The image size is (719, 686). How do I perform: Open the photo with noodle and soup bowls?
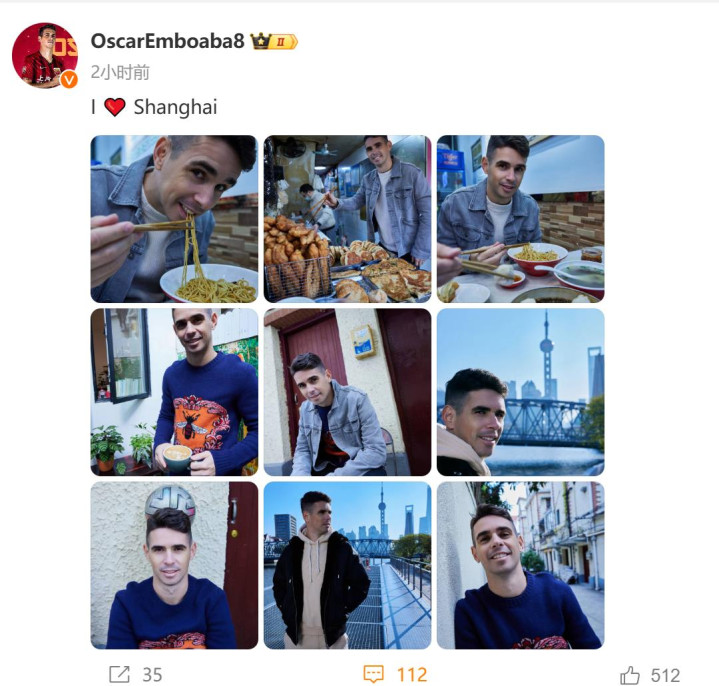coord(520,219)
